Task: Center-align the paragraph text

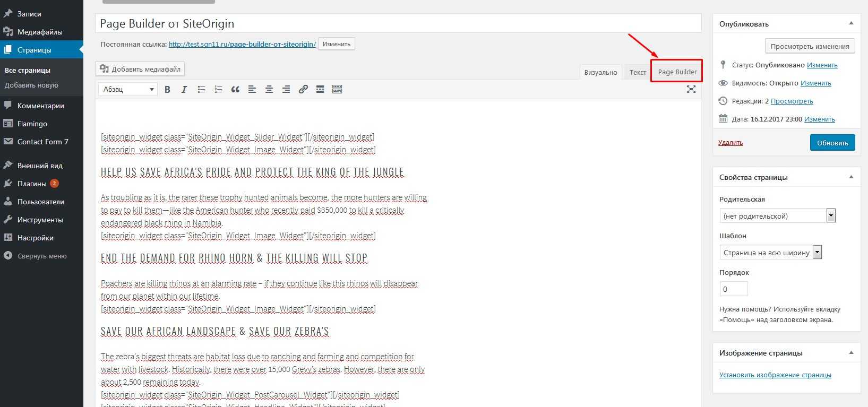Action: coord(269,90)
